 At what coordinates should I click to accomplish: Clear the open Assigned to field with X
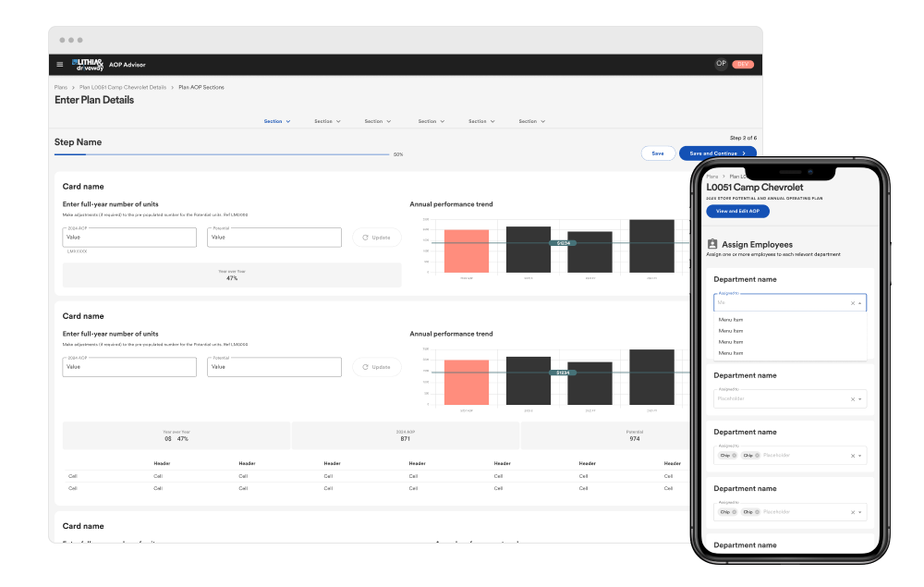852,303
